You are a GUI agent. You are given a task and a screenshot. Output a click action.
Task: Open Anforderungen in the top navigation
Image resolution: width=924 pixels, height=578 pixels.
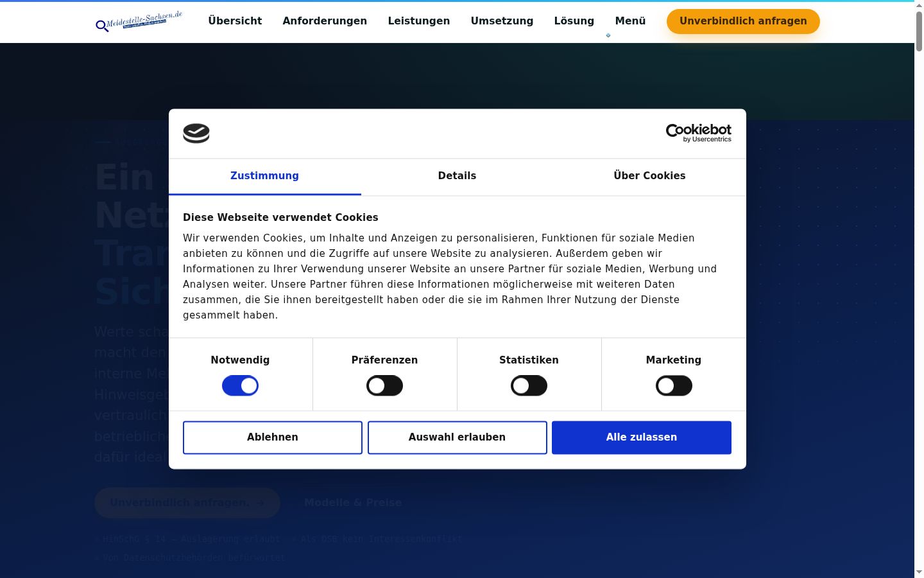pos(325,21)
